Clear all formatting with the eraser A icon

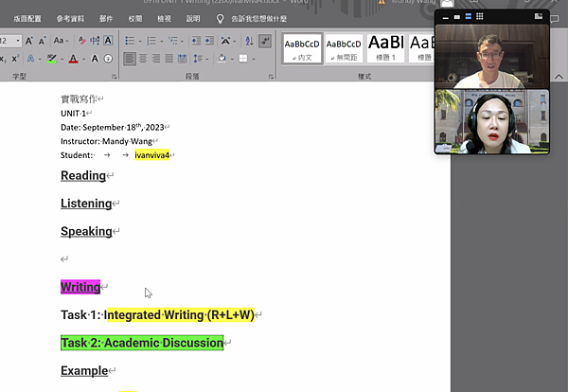pyautogui.click(x=81, y=41)
